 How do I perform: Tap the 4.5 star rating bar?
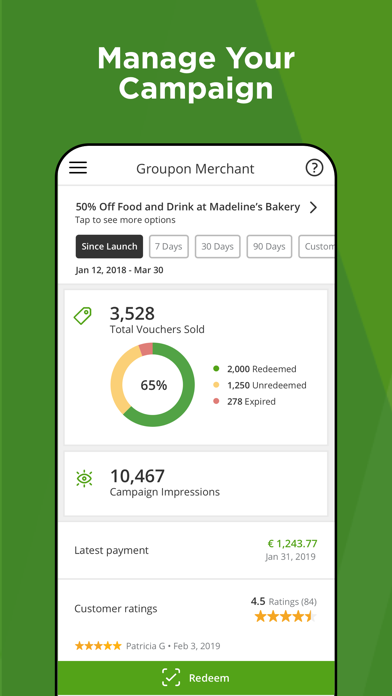[x=285, y=616]
